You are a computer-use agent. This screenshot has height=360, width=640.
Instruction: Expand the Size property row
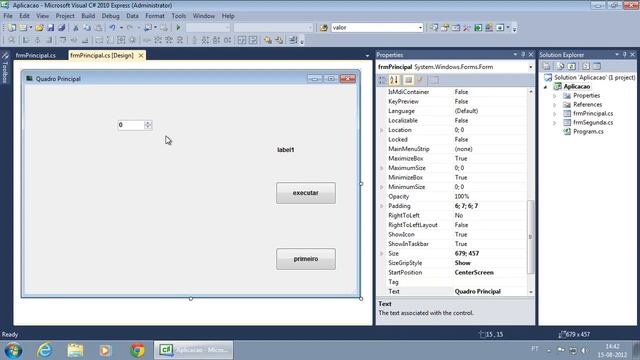382,254
